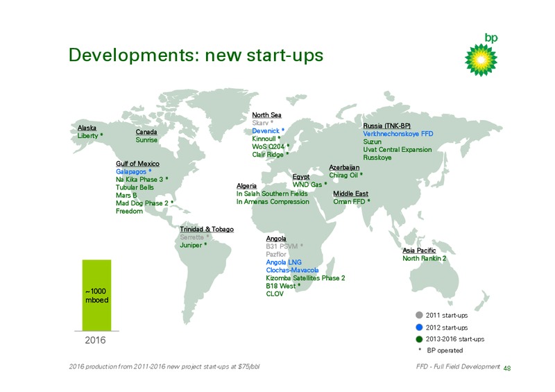
Task: Click the 'Mad Dog Phase 2' label
Action: (142, 203)
